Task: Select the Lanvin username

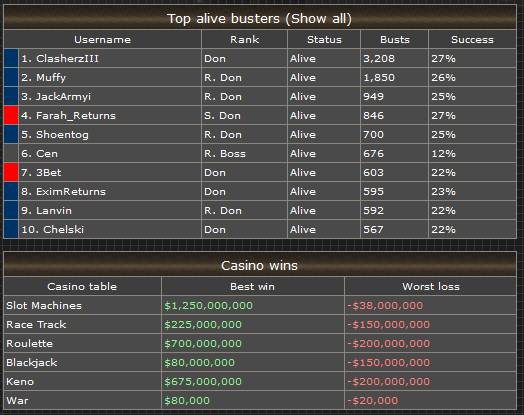Action: point(54,211)
